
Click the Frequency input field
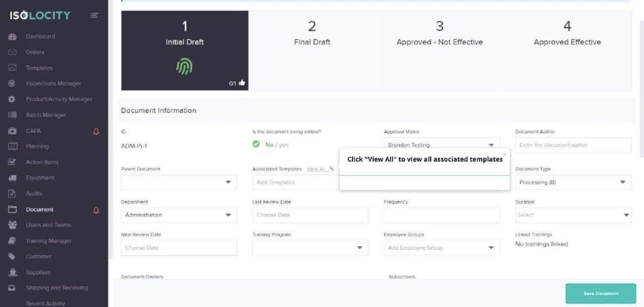(441, 215)
